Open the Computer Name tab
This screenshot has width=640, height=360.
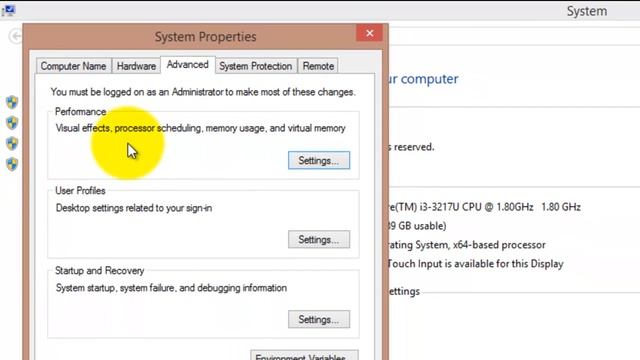click(73, 66)
